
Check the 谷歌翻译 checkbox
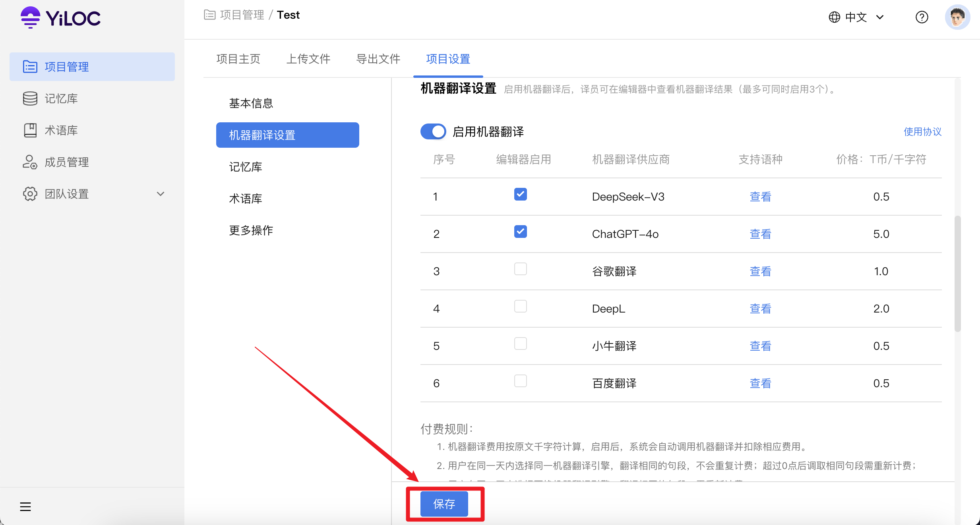pos(520,269)
